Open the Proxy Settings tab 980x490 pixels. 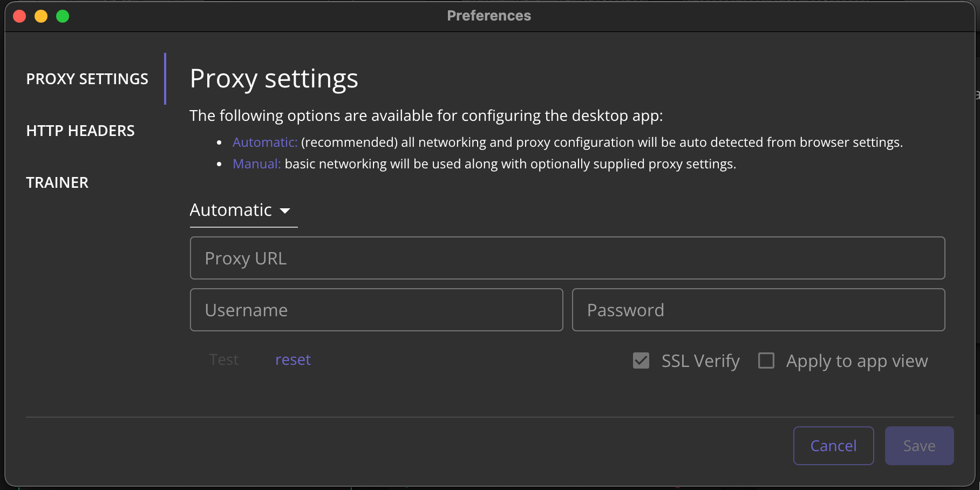click(87, 79)
